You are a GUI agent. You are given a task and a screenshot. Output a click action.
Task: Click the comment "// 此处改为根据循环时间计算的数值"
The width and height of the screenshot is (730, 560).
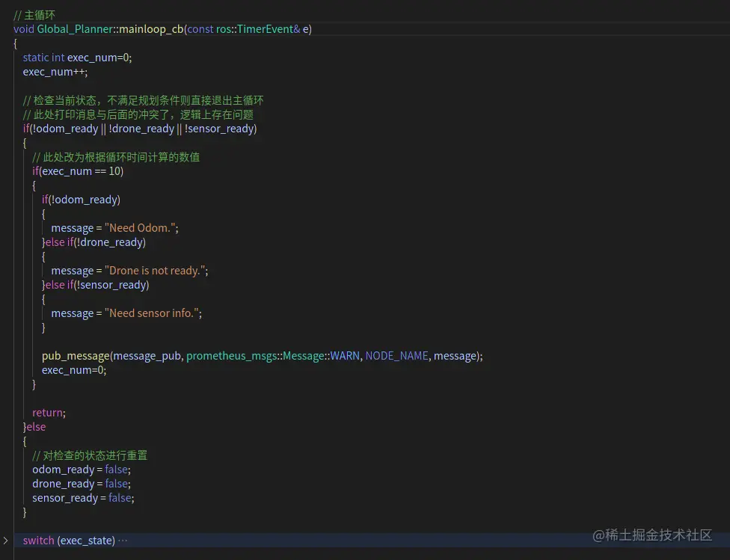pos(116,157)
